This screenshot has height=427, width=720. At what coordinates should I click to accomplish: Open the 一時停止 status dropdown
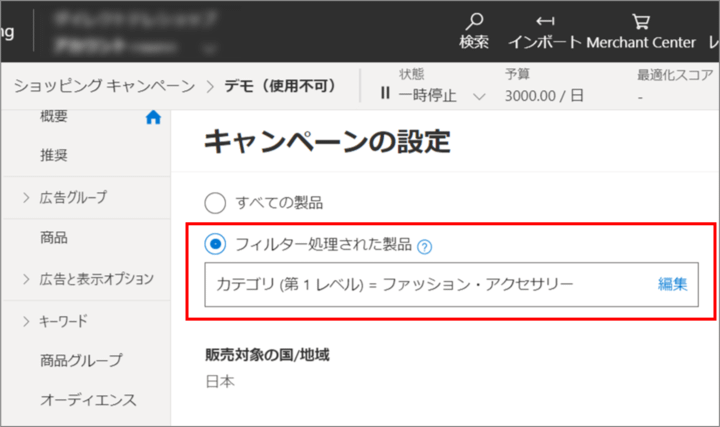coord(478,96)
